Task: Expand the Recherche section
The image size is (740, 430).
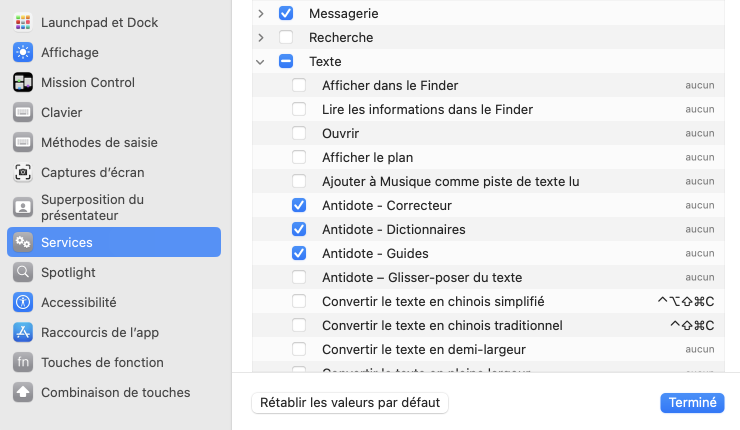Action: tap(260, 37)
